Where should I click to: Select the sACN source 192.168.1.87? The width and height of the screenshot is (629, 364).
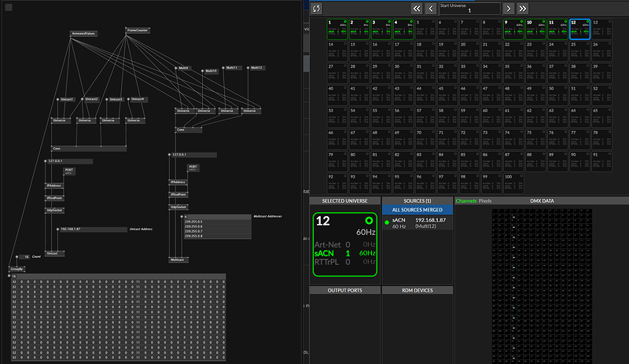point(417,222)
